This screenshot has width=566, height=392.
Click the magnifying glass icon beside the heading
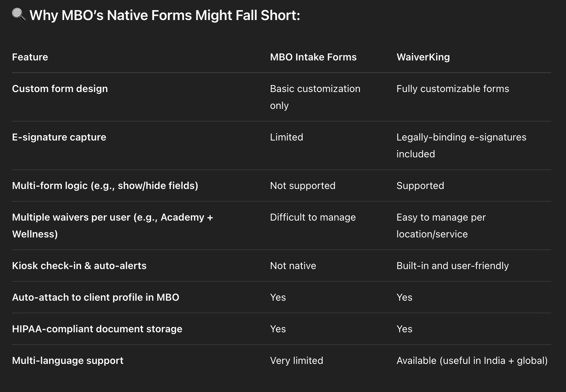click(x=18, y=15)
